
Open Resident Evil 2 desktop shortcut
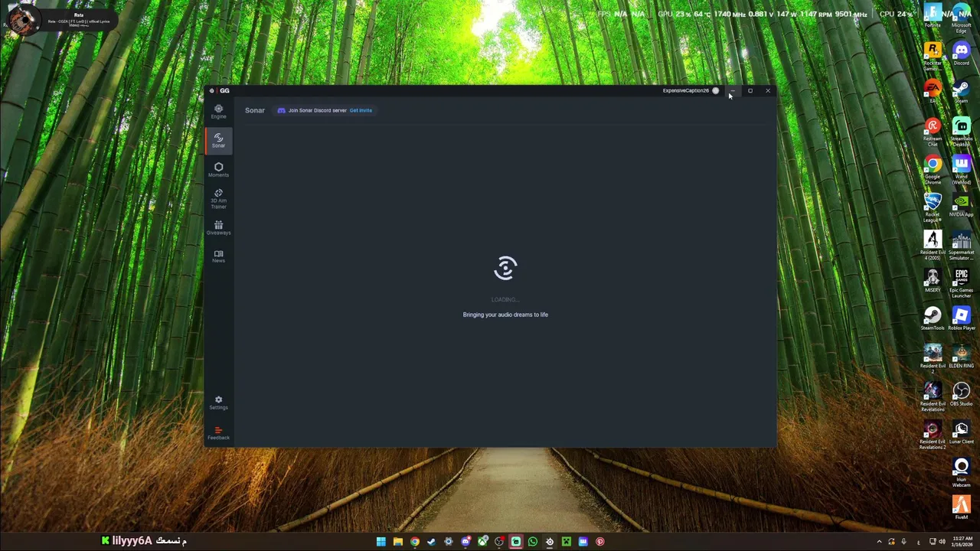pyautogui.click(x=933, y=359)
